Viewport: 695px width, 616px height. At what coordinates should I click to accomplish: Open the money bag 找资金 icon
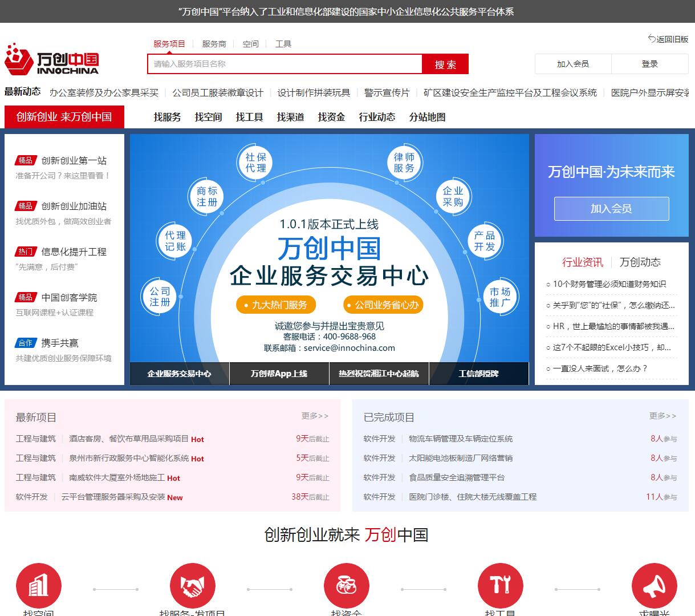tap(346, 586)
